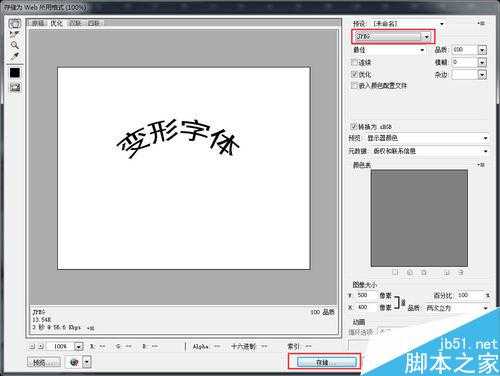Click the 品质 quality value field
500x376 pixels.
click(464, 50)
